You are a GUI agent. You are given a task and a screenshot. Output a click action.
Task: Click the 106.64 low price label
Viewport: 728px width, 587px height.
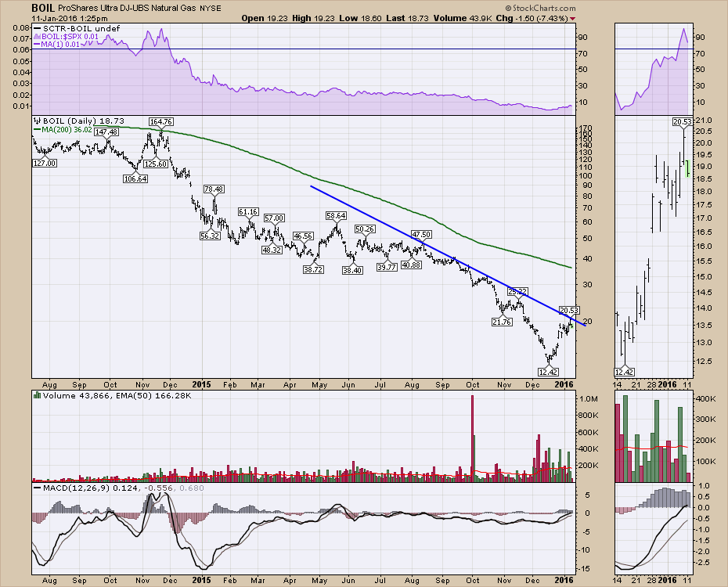point(135,178)
